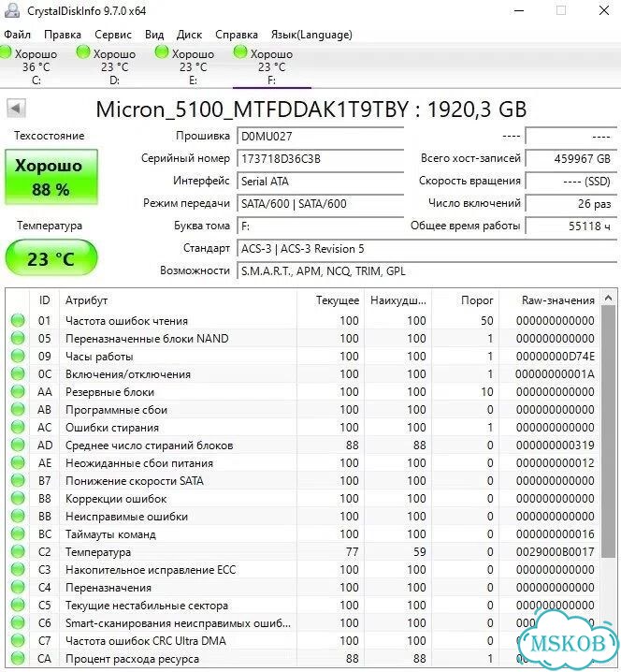Click the Стандарт field ACS-3 Revision 5
The image size is (621, 672).
[x=428, y=249]
